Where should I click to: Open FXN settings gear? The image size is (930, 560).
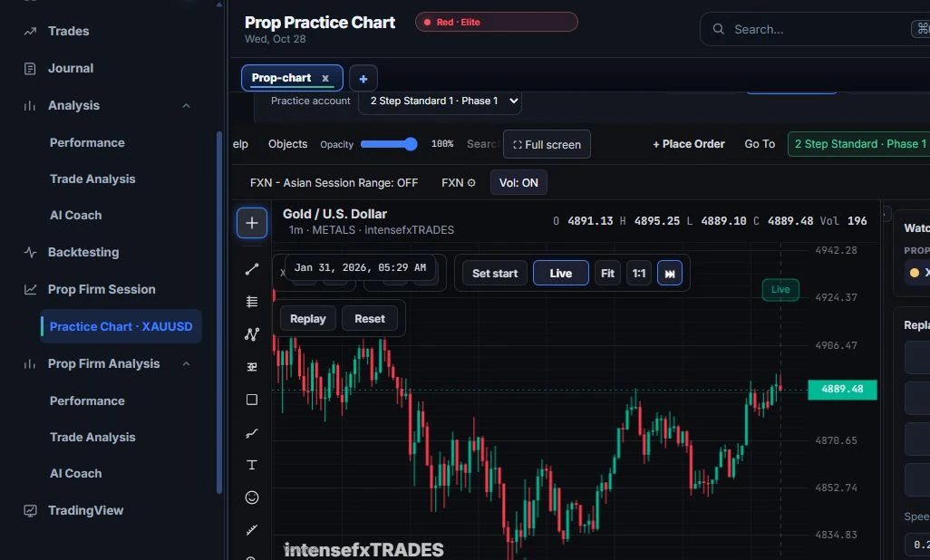pos(459,183)
